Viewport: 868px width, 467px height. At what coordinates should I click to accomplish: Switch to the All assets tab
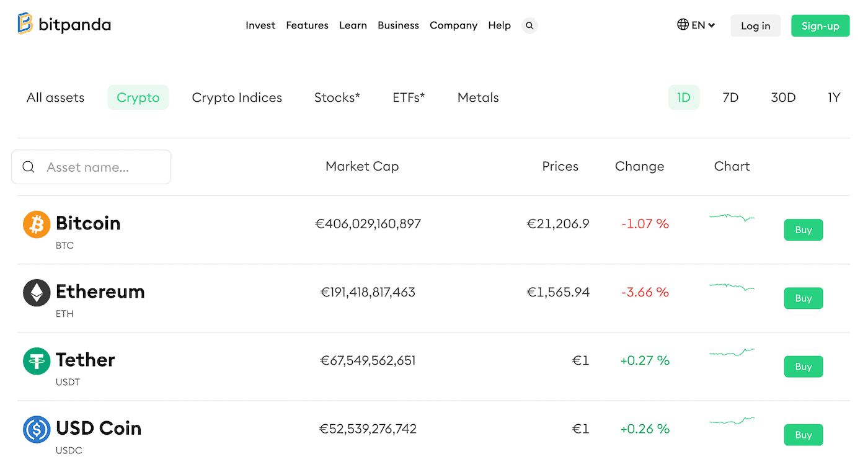tap(55, 97)
